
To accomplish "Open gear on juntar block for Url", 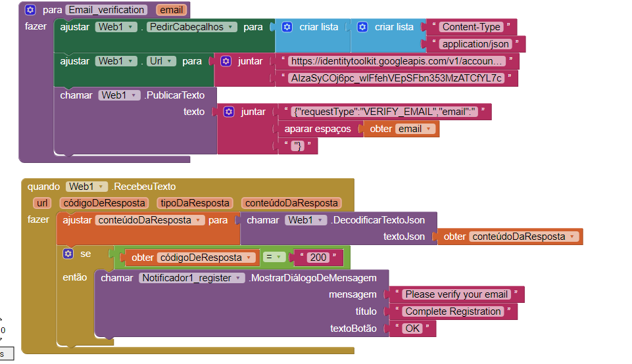I will point(226,61).
